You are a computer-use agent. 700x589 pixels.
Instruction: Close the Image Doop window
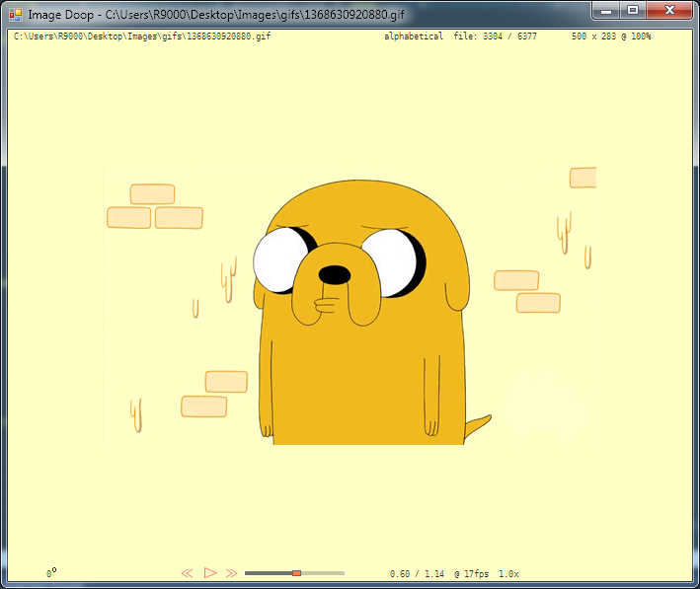pos(669,11)
